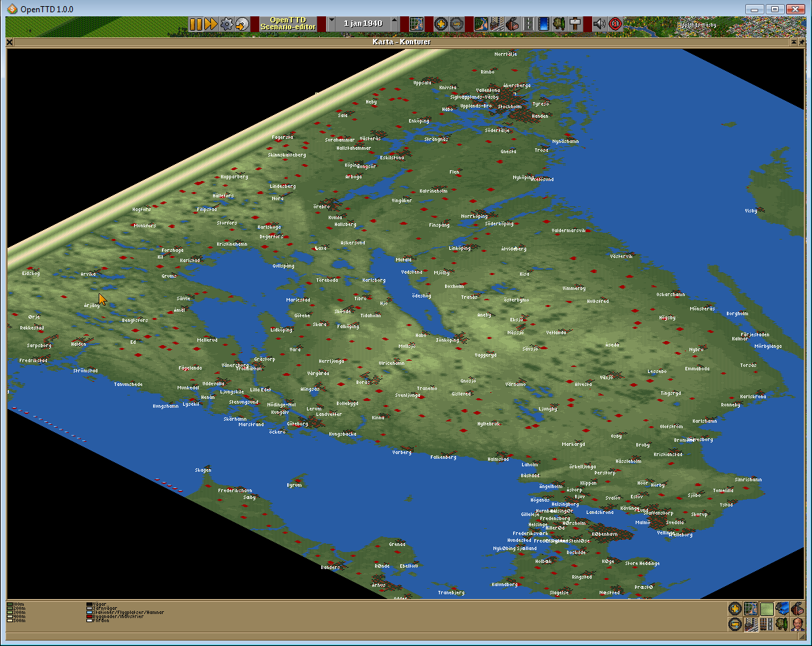Click the Göteborg town label
812x646 pixels.
[x=297, y=424]
